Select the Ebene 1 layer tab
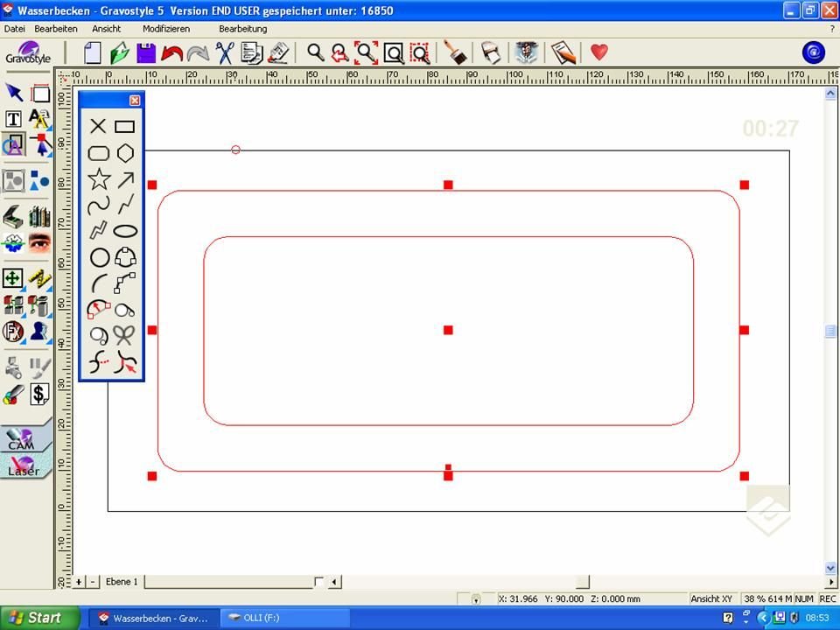Screen dimensions: 840x630 [122, 582]
